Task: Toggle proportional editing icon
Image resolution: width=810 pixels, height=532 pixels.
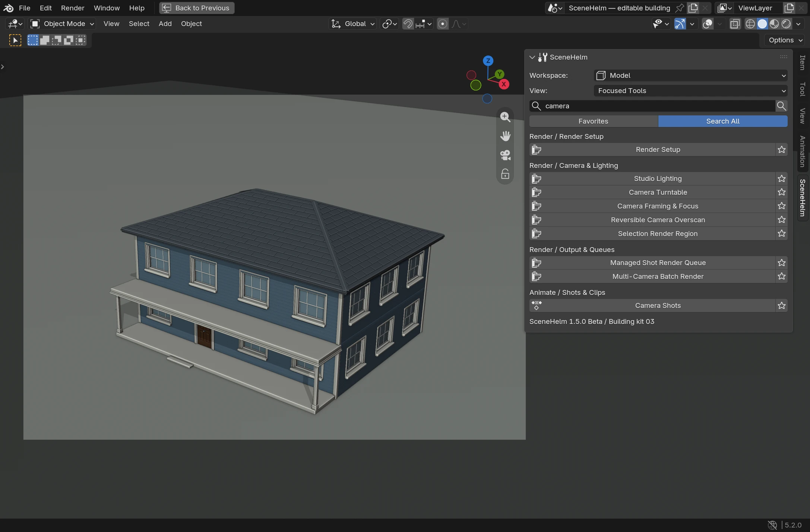Action: coord(443,24)
